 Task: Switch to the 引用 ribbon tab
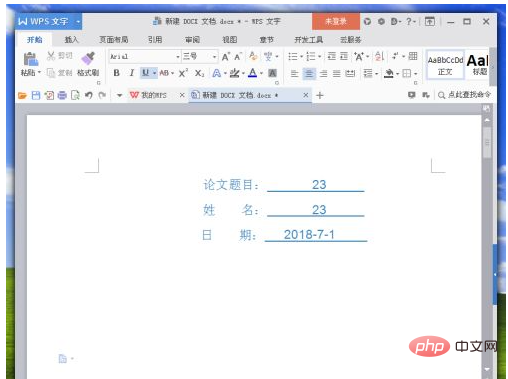click(x=155, y=40)
